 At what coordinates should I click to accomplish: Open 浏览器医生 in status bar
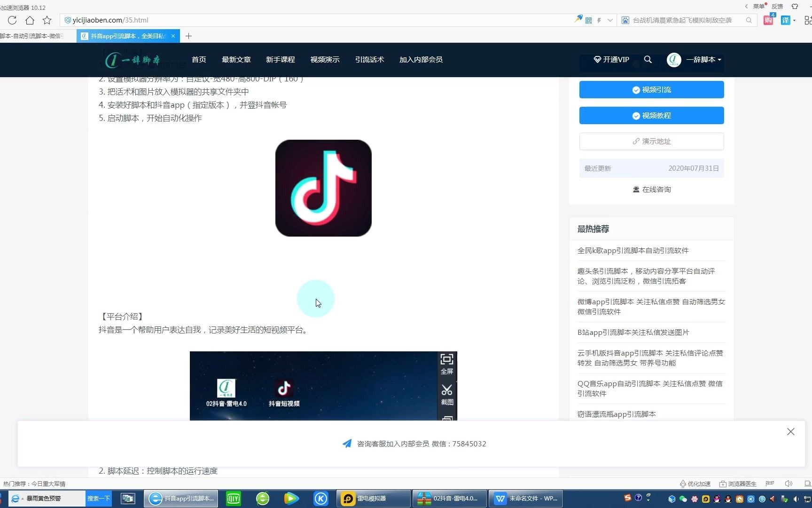pyautogui.click(x=738, y=484)
